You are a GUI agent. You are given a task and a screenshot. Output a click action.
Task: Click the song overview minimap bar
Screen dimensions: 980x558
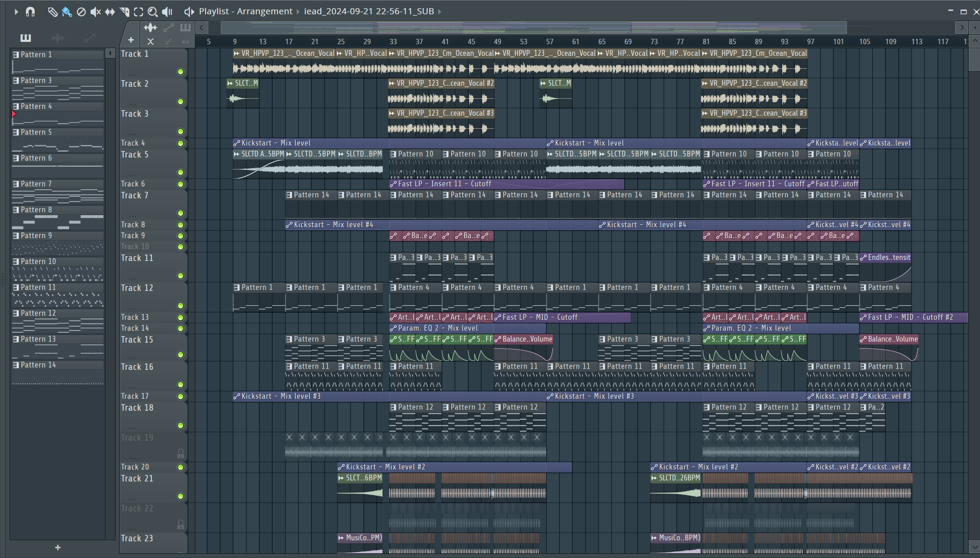click(x=534, y=28)
